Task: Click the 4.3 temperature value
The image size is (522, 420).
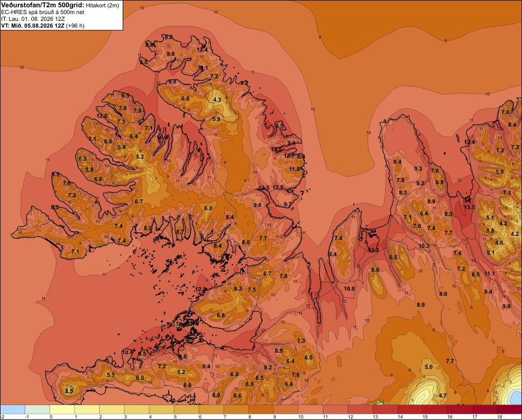Action: click(217, 100)
